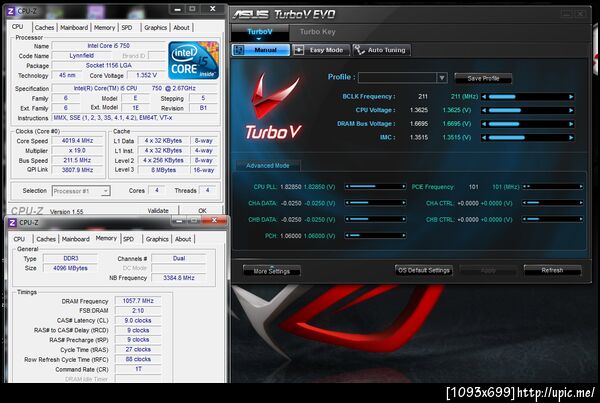The height and width of the screenshot is (403, 600).
Task: Increase BCLK Frequency with right arrow
Action: pos(571,97)
